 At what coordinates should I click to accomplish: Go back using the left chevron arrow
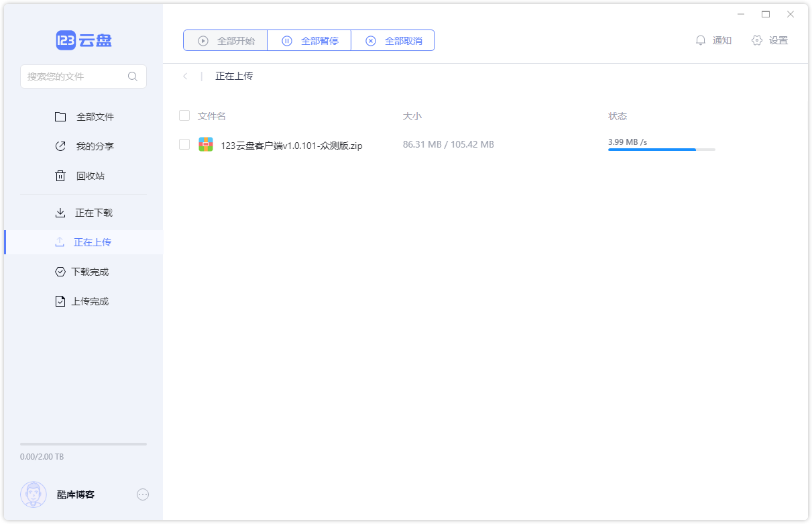(185, 76)
